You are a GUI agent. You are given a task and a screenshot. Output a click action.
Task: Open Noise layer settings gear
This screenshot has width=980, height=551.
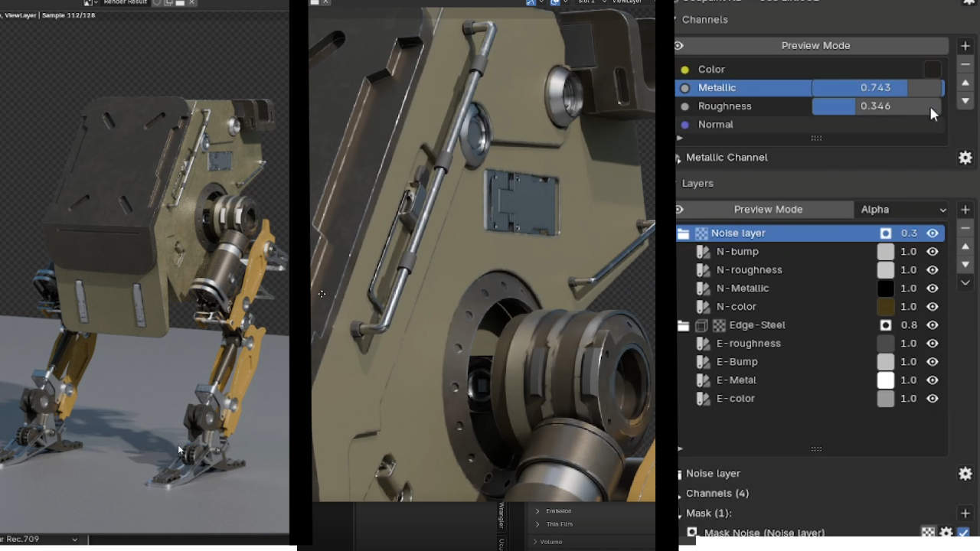(965, 474)
